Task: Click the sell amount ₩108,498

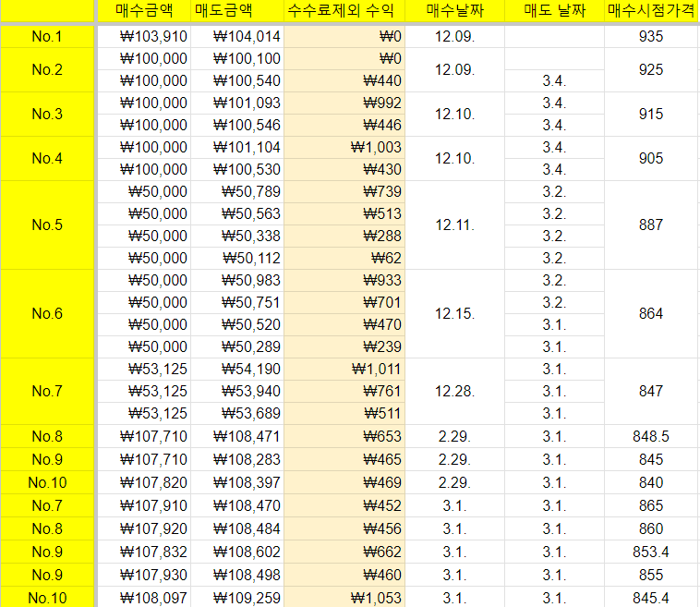Action: pyautogui.click(x=237, y=575)
